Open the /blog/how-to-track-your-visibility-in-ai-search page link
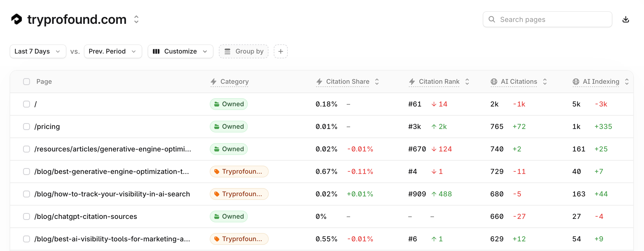644x251 pixels. tap(112, 194)
